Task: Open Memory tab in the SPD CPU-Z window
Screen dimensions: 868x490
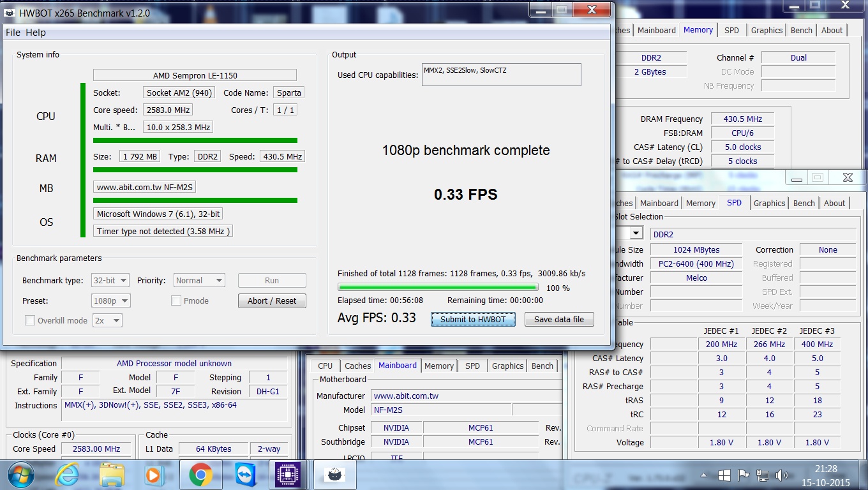Action: pyautogui.click(x=701, y=203)
